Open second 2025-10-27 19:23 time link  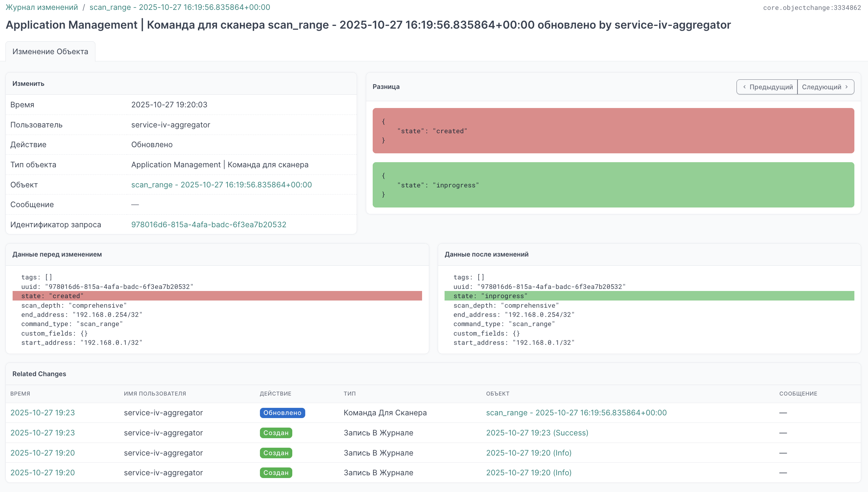tap(43, 433)
